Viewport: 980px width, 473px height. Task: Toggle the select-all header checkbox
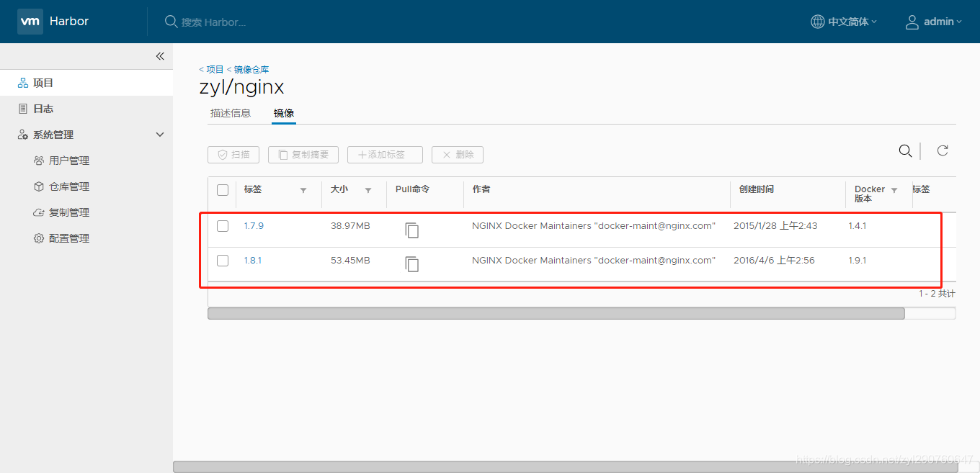(x=223, y=190)
